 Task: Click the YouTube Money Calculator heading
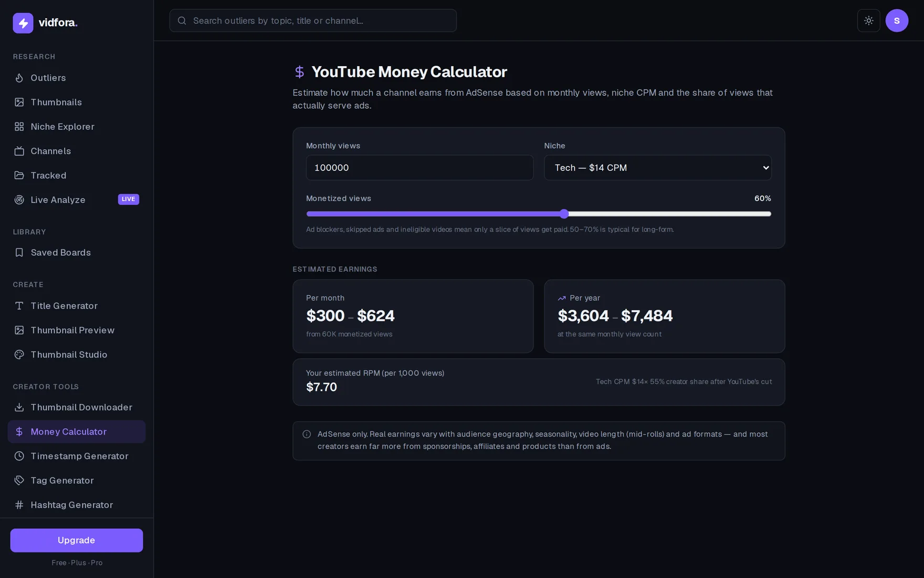click(409, 72)
